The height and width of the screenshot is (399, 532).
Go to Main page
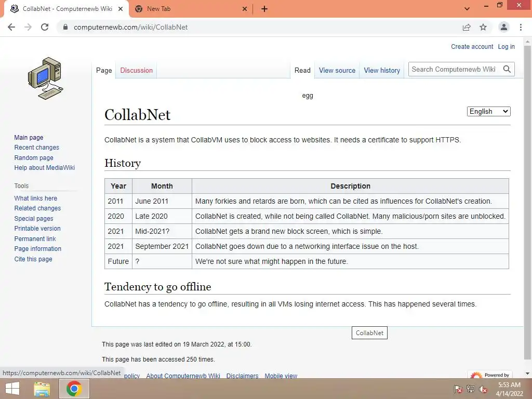[x=29, y=137]
